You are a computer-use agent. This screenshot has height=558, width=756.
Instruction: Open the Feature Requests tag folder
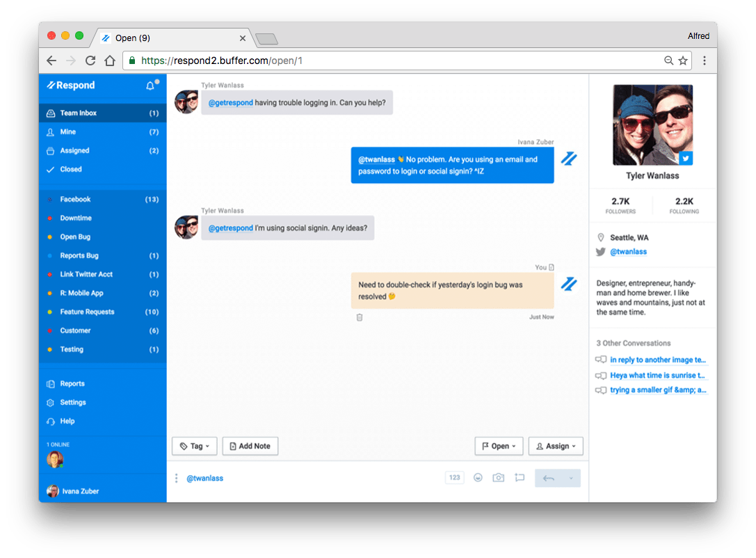pyautogui.click(x=87, y=312)
